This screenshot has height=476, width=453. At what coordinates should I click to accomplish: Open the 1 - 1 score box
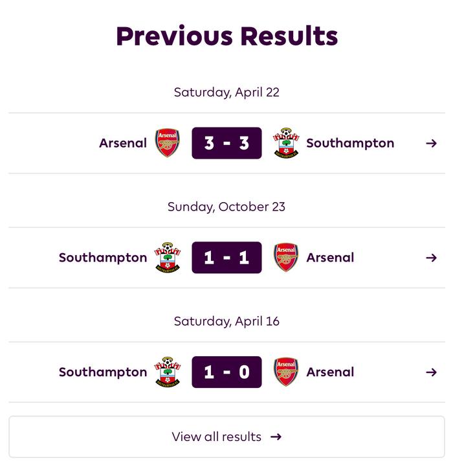pyautogui.click(x=226, y=258)
